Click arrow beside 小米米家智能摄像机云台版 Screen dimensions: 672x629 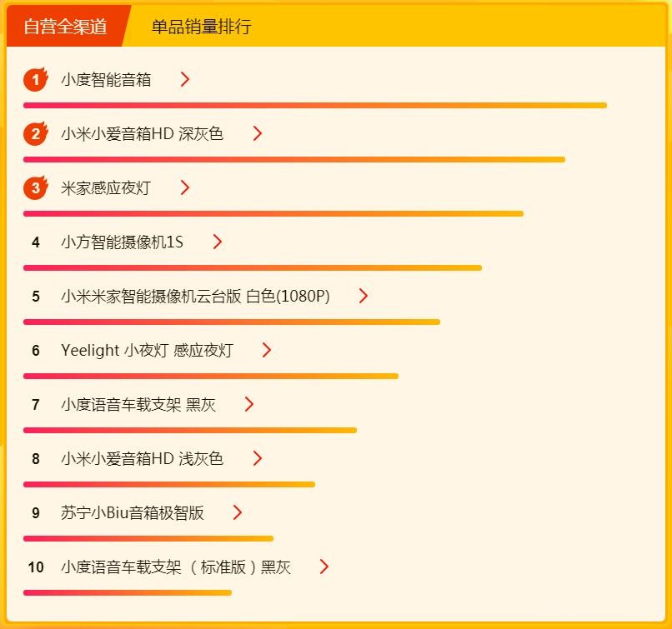363,296
